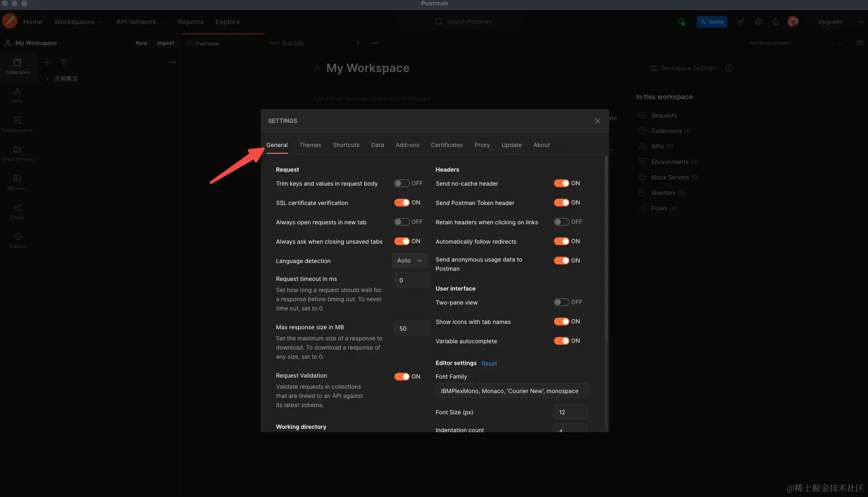Toggle Always ask when closing unsaved tabs

click(x=402, y=241)
